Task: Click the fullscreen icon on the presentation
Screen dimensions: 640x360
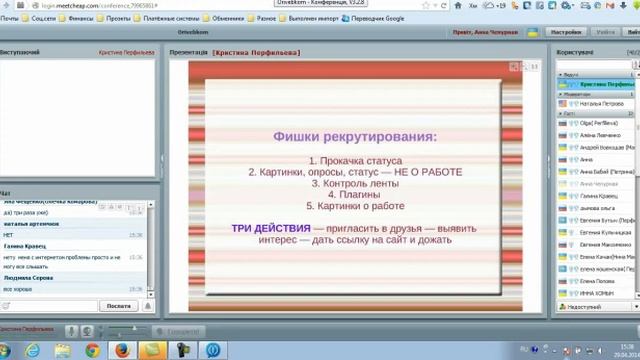Action: pos(513,67)
